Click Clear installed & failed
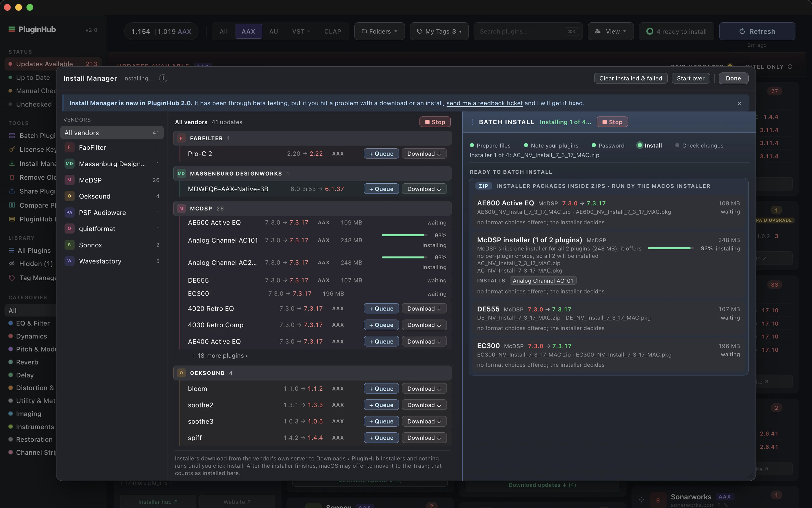The image size is (812, 508). 631,78
